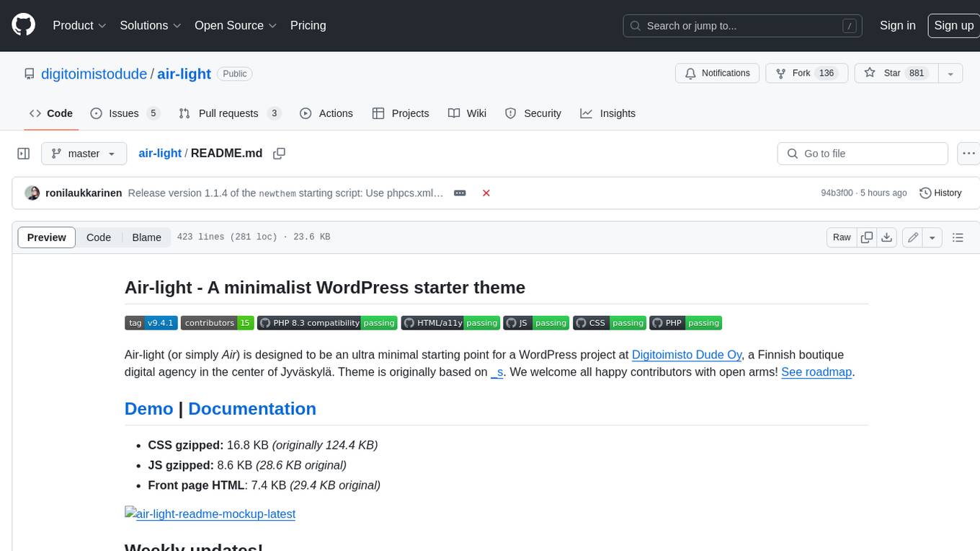Click PHP 8.3 compatibility passing badge
Screen dimensions: 980x551
click(328, 323)
